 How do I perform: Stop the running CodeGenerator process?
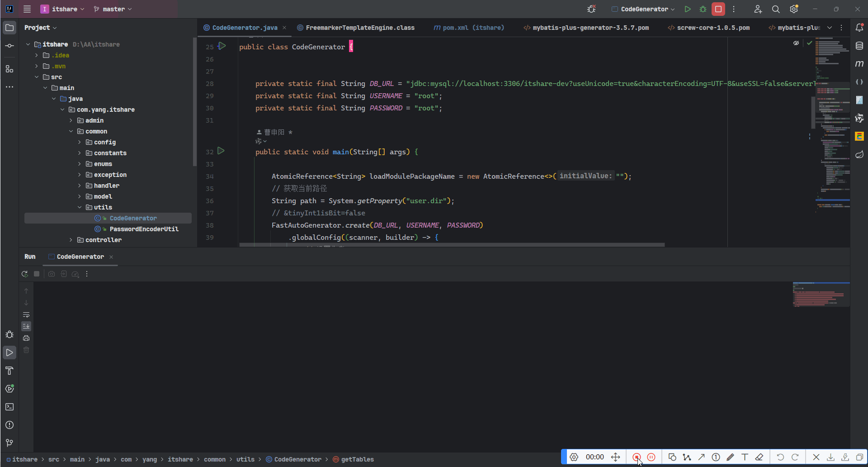(718, 9)
